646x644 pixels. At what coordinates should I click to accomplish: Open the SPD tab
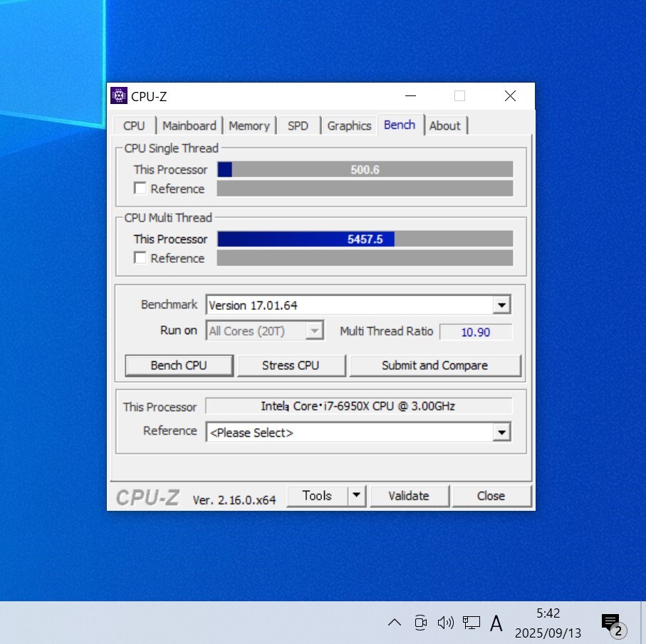click(x=298, y=126)
